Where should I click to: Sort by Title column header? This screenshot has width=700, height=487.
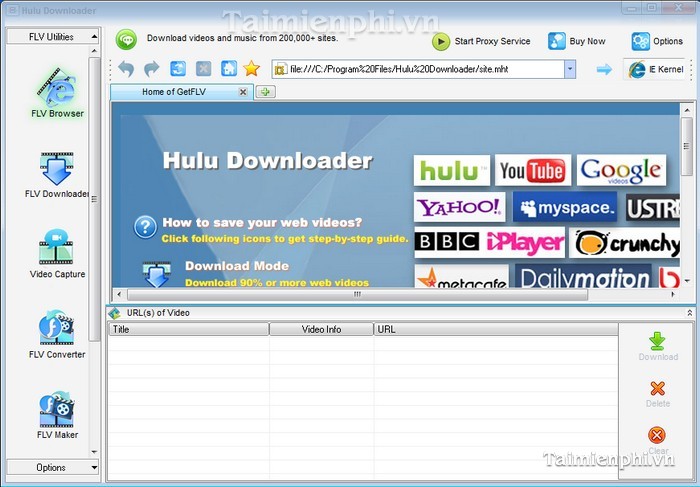189,329
